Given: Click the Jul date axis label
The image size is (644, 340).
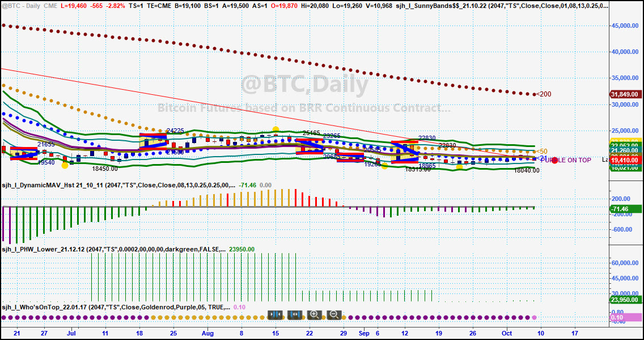Looking at the screenshot, I should point(71,333).
